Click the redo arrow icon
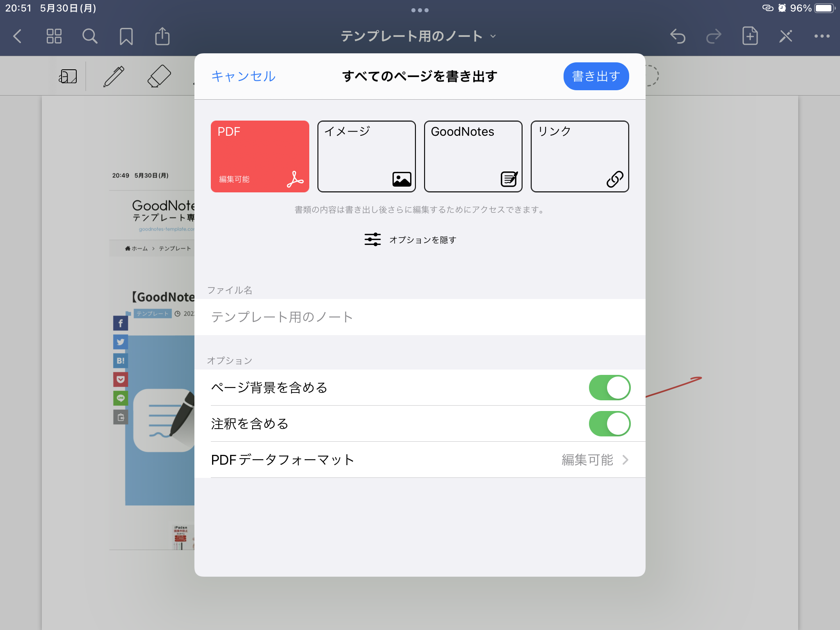840x630 pixels. pyautogui.click(x=713, y=37)
